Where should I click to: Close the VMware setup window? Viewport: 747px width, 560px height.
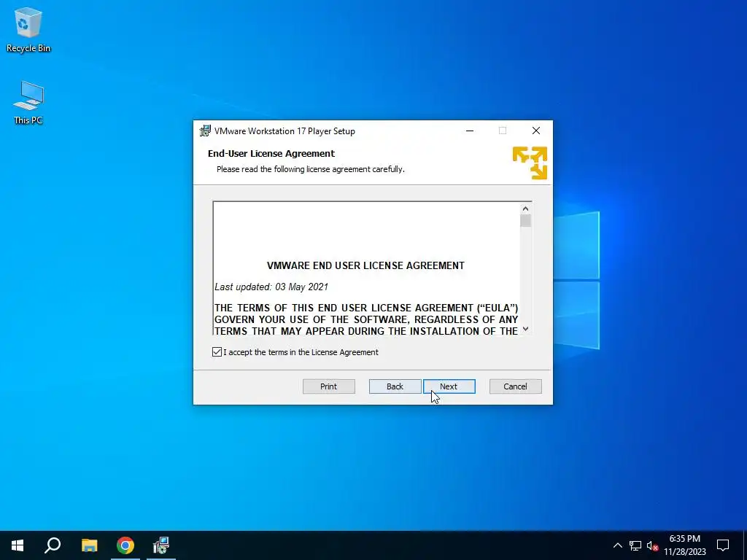tap(536, 131)
